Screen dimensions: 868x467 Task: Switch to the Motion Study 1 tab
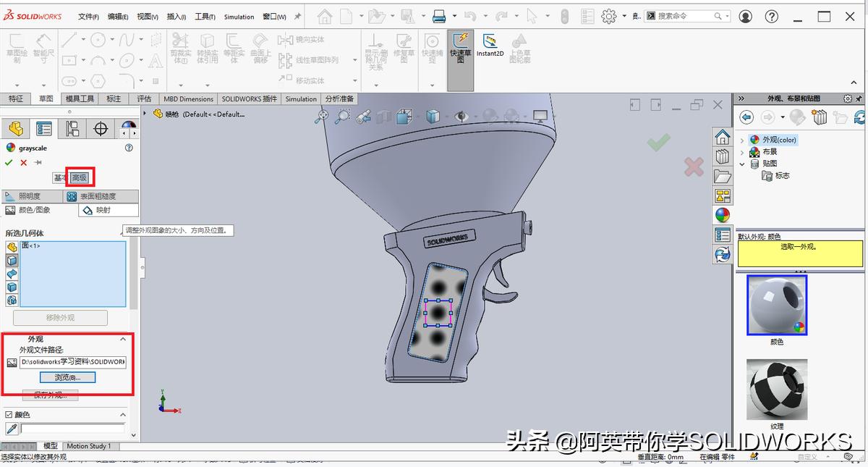[90, 445]
